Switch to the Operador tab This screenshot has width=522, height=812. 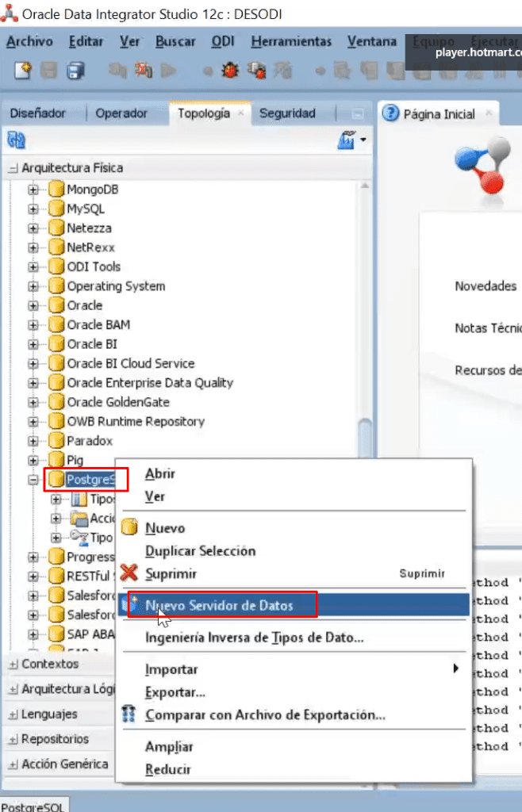point(121,113)
